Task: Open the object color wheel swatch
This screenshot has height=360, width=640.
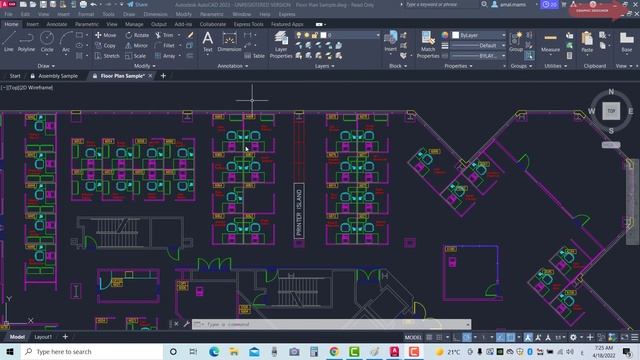Action: (x=445, y=36)
